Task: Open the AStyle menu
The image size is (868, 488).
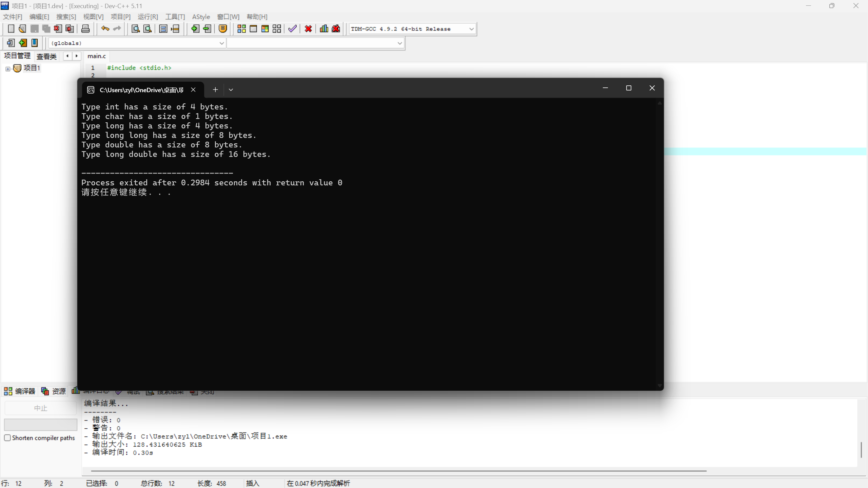Action: point(201,17)
